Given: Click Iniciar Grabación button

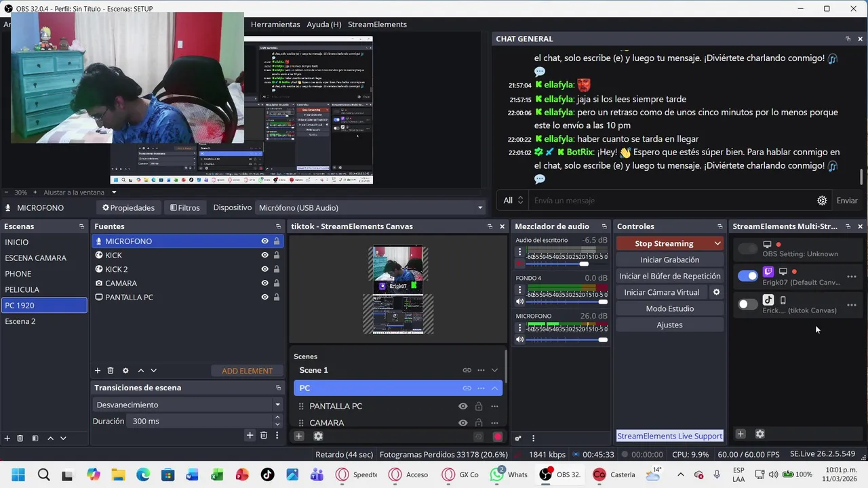Looking at the screenshot, I should coord(669,260).
